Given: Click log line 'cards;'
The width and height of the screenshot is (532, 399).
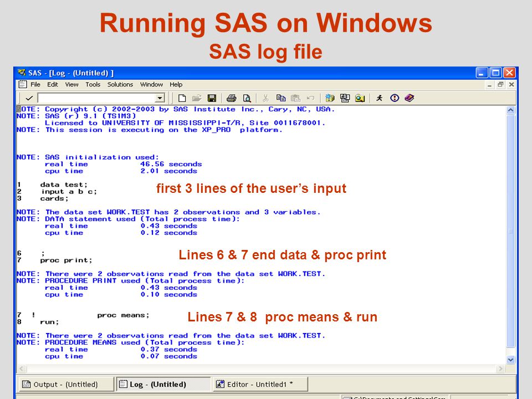Looking at the screenshot, I should pos(54,198).
